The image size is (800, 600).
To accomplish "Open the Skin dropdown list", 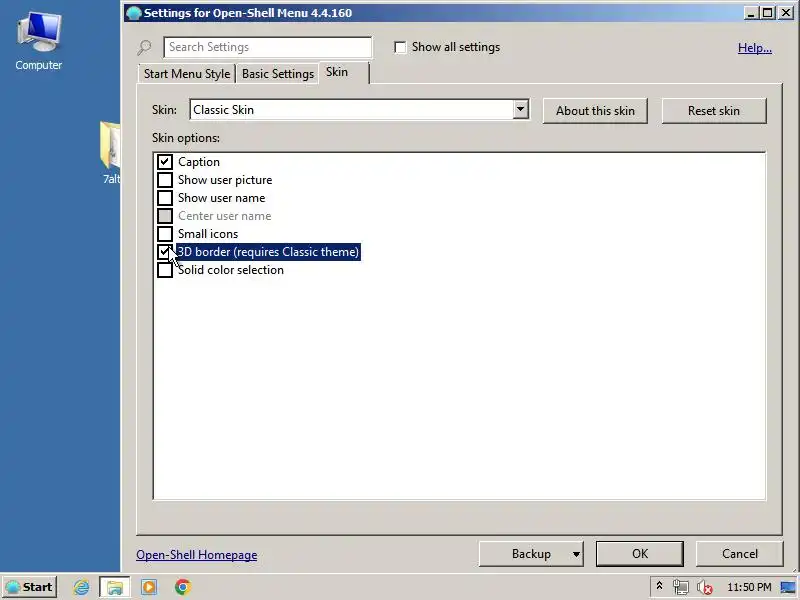I will coord(520,109).
